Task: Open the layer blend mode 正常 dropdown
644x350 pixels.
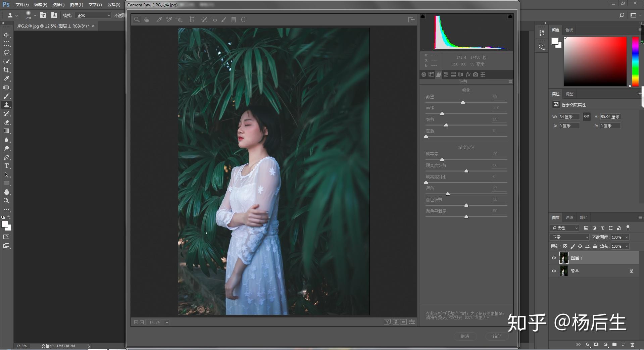Action: pyautogui.click(x=570, y=237)
